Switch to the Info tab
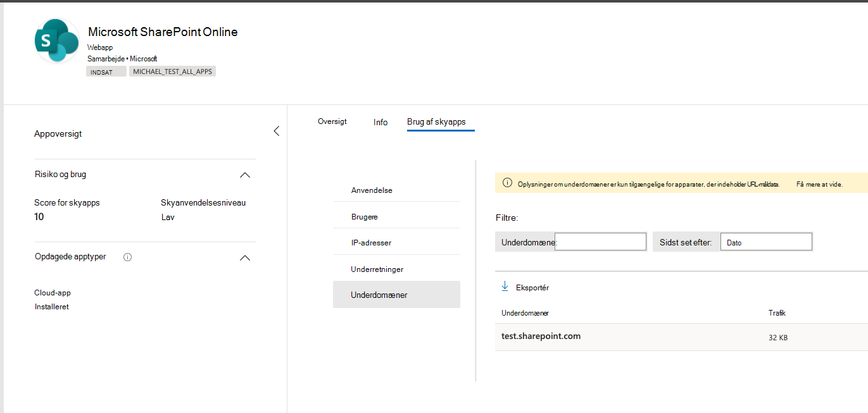Viewport: 868px width, 413px height. (381, 122)
